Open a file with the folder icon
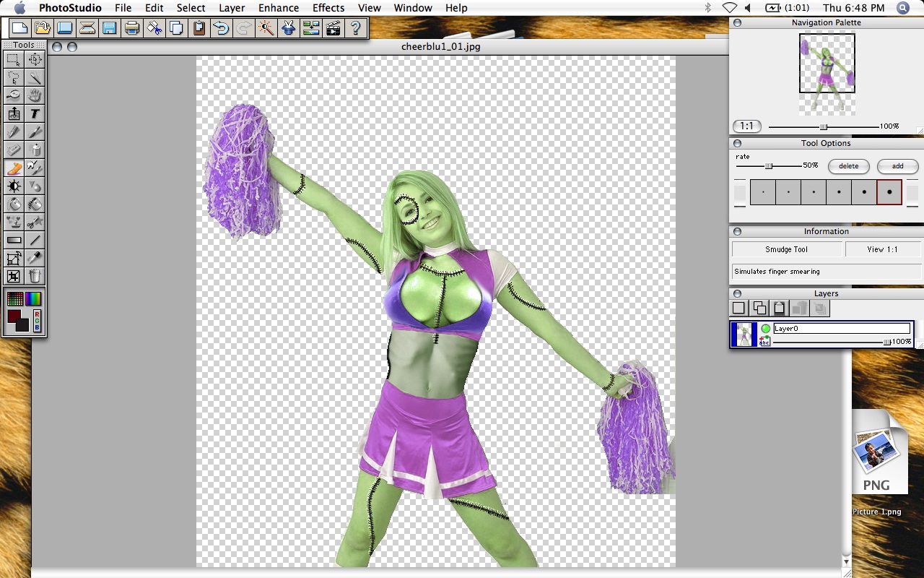The width and height of the screenshot is (924, 578). [42, 28]
